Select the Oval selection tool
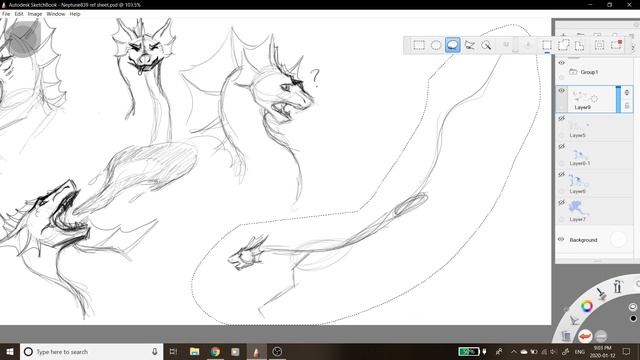The height and width of the screenshot is (360, 640). [x=436, y=45]
